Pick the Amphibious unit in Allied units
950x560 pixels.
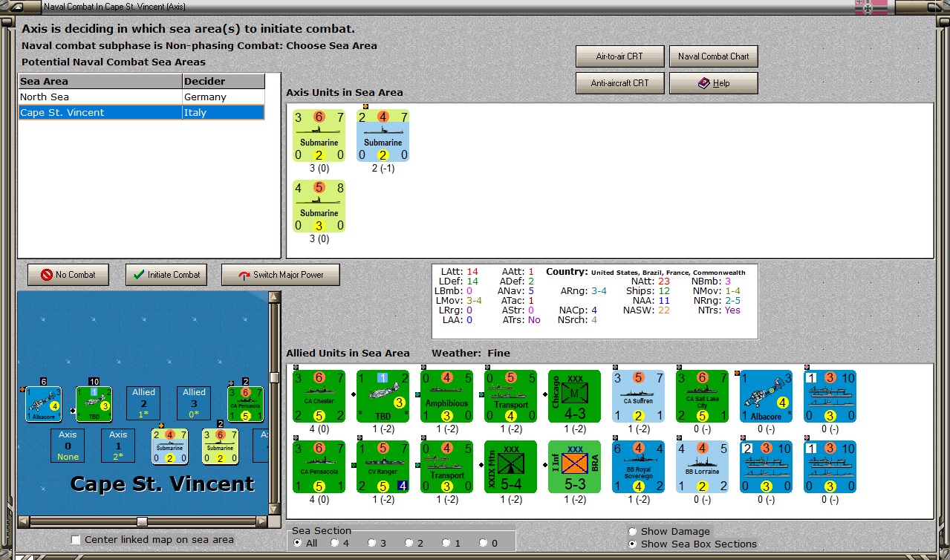pos(446,397)
